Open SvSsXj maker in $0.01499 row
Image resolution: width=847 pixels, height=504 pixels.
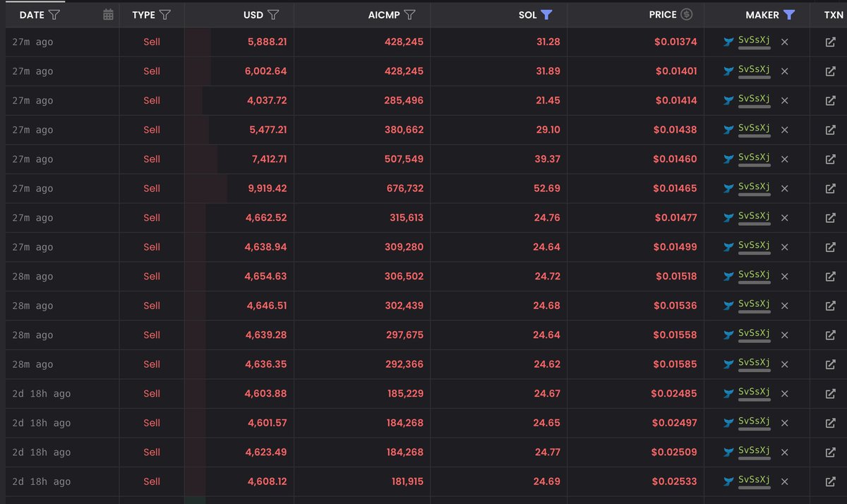click(x=754, y=246)
